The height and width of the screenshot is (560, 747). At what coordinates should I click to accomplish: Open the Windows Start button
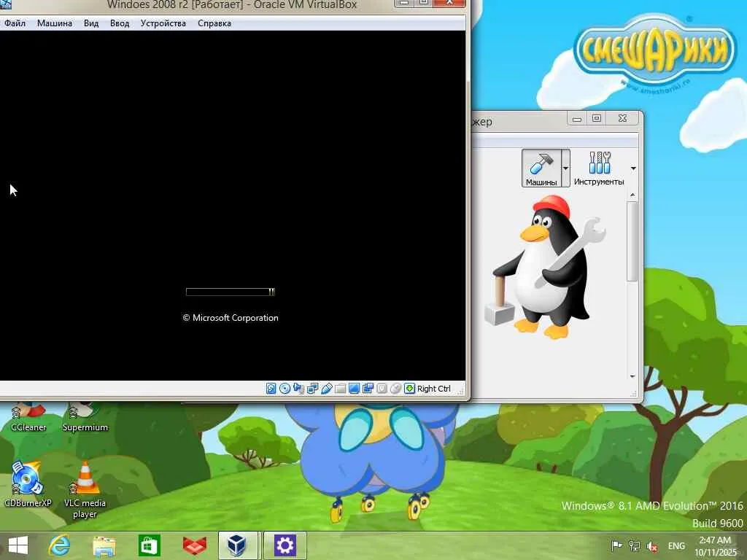point(18,545)
